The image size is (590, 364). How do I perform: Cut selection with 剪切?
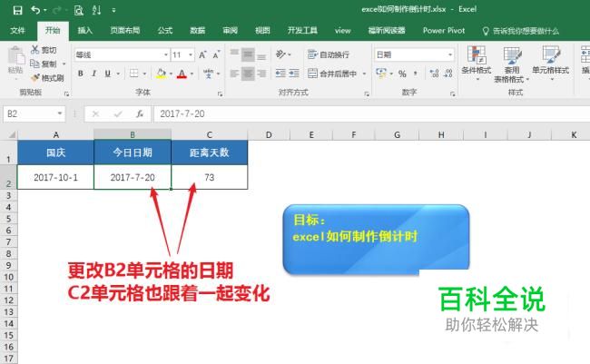[44, 50]
